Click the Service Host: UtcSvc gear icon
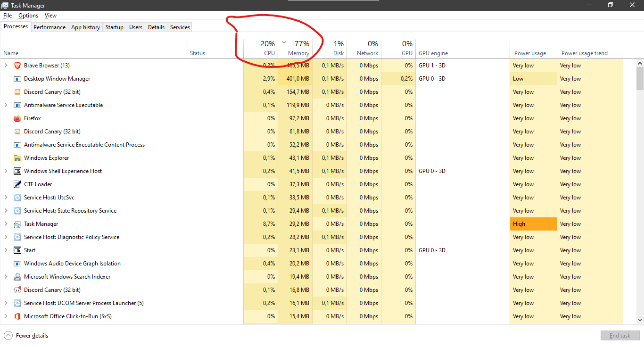Viewport: 644px width, 347px height. point(17,198)
